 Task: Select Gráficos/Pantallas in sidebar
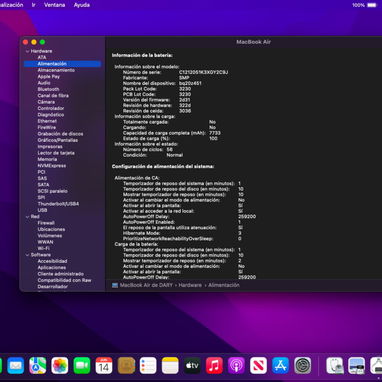point(58,140)
